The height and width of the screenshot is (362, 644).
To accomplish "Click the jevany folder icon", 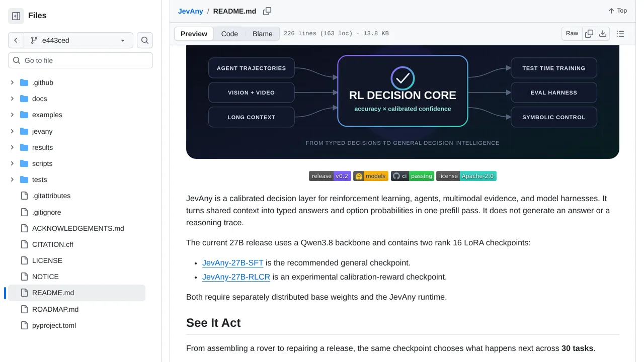I will point(24,131).
